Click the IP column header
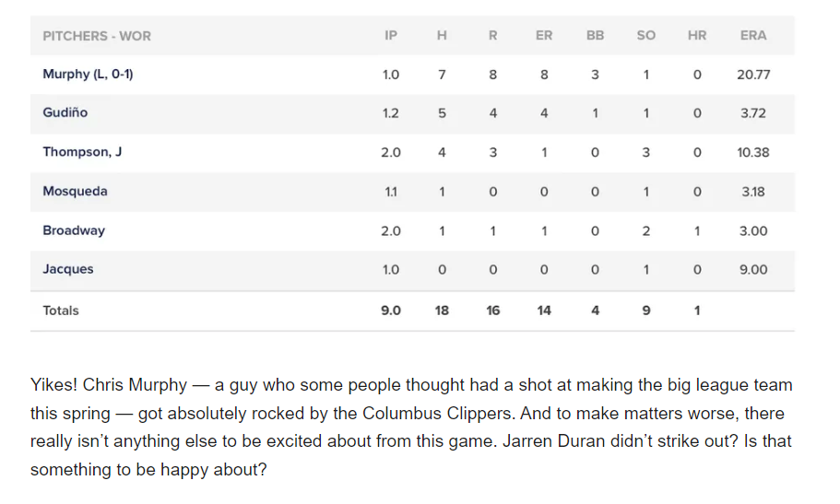This screenshot has height=504, width=840. 391,36
